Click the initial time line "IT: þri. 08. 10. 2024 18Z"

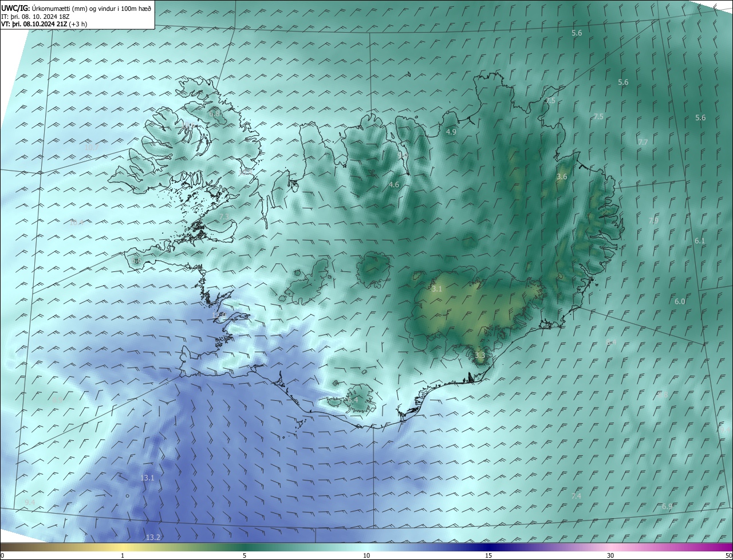coord(34,17)
